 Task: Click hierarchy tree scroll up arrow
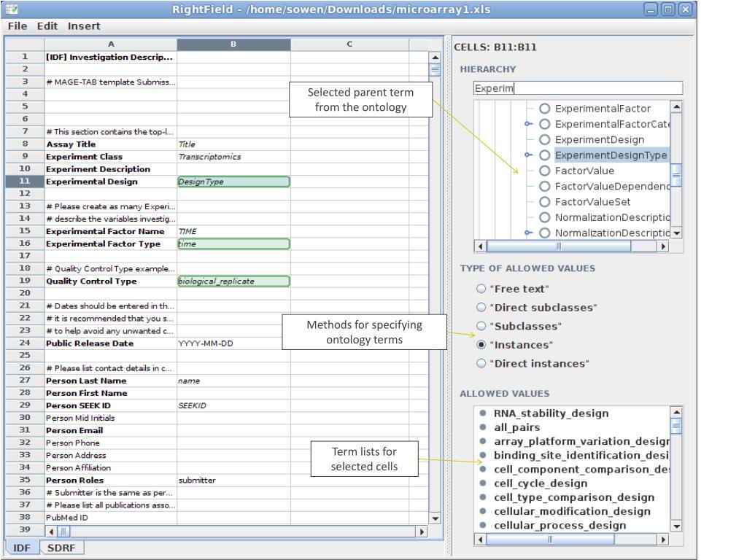tap(676, 107)
